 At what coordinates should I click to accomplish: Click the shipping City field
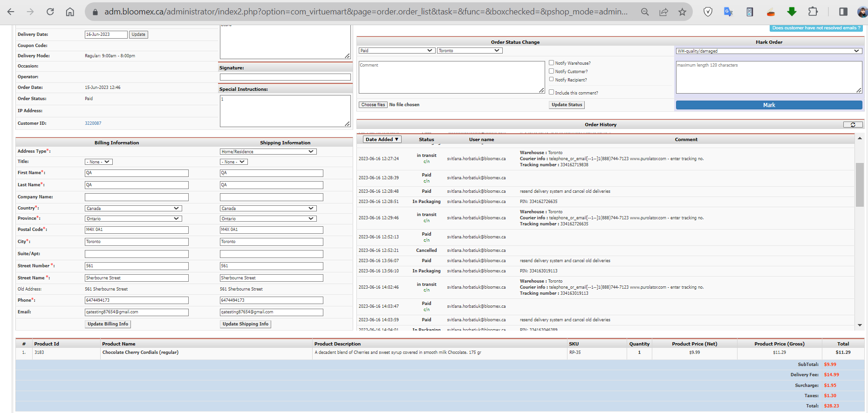coord(272,242)
